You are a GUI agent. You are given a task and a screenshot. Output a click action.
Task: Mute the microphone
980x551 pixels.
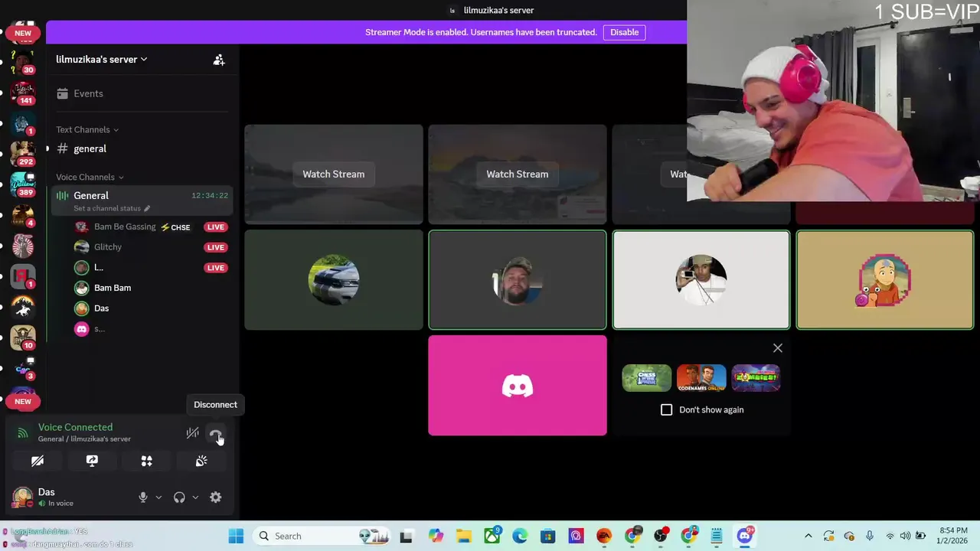tap(142, 497)
